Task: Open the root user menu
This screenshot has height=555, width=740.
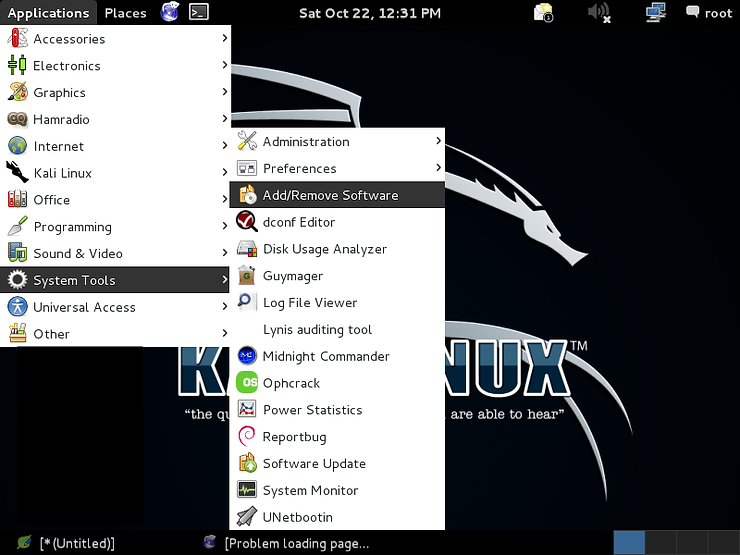Action: click(x=709, y=13)
